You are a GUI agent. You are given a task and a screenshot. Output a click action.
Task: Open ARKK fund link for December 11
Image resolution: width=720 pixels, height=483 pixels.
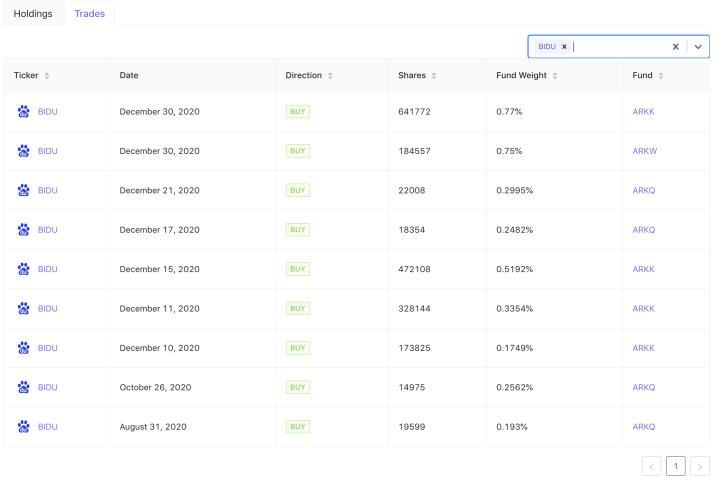[x=643, y=309]
